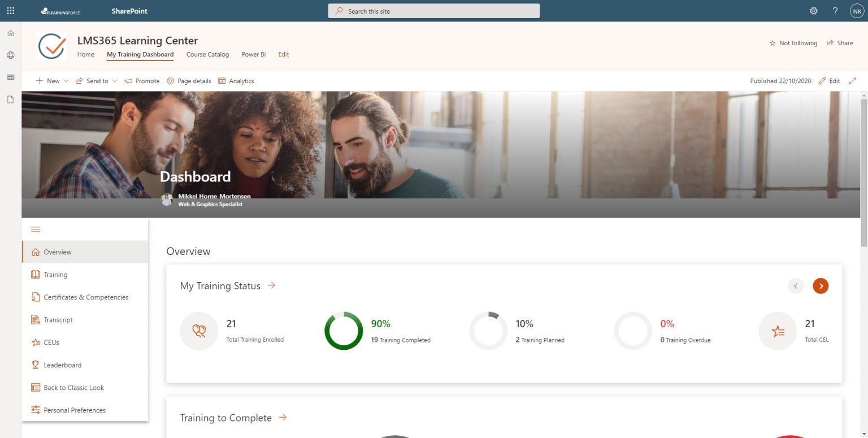Screen dimensions: 868x438
Task: Click Mikkel Horne-Mortensen's profile picture
Action: (x=167, y=200)
